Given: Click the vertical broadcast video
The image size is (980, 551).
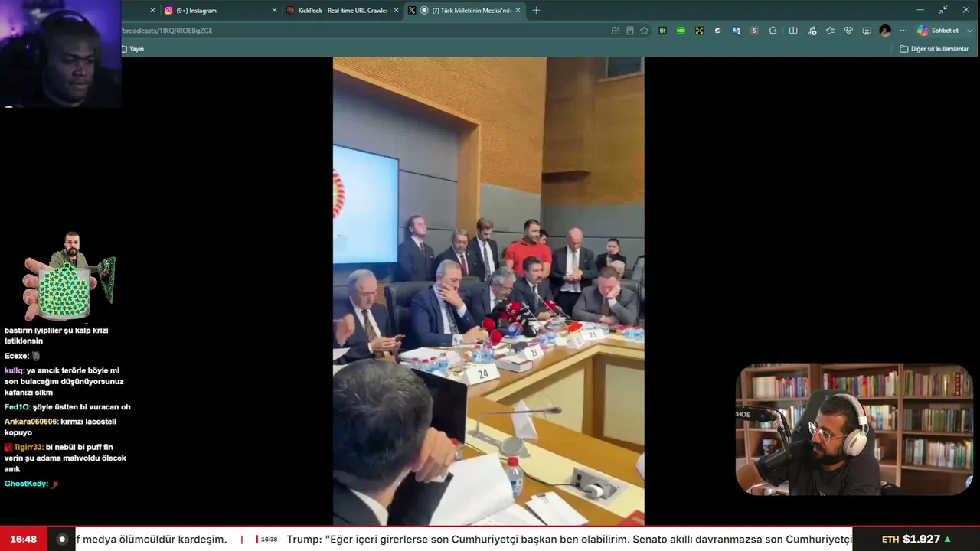Looking at the screenshot, I should click(x=488, y=291).
